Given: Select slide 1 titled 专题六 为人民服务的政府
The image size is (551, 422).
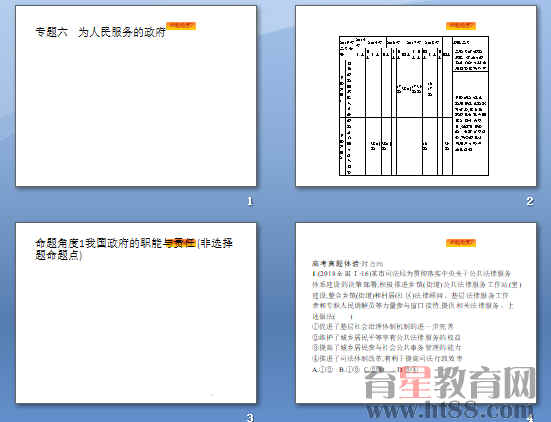Looking at the screenshot, I should [x=136, y=96].
